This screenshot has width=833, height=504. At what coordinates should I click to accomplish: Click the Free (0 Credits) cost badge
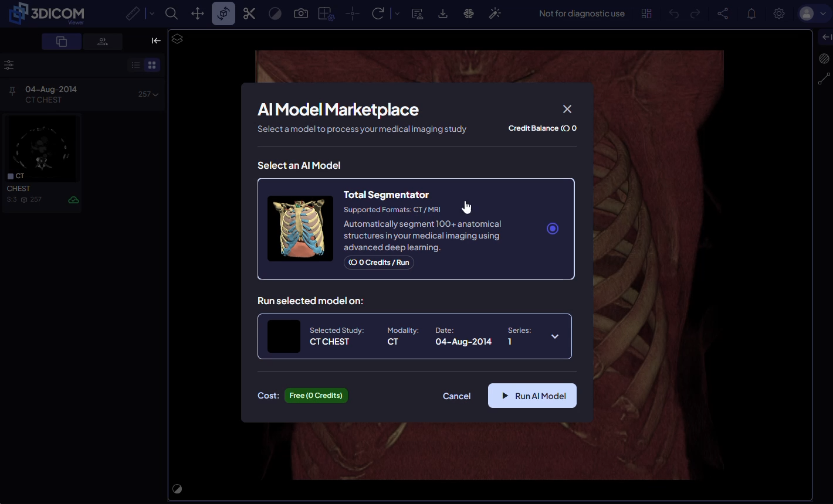[x=316, y=396]
